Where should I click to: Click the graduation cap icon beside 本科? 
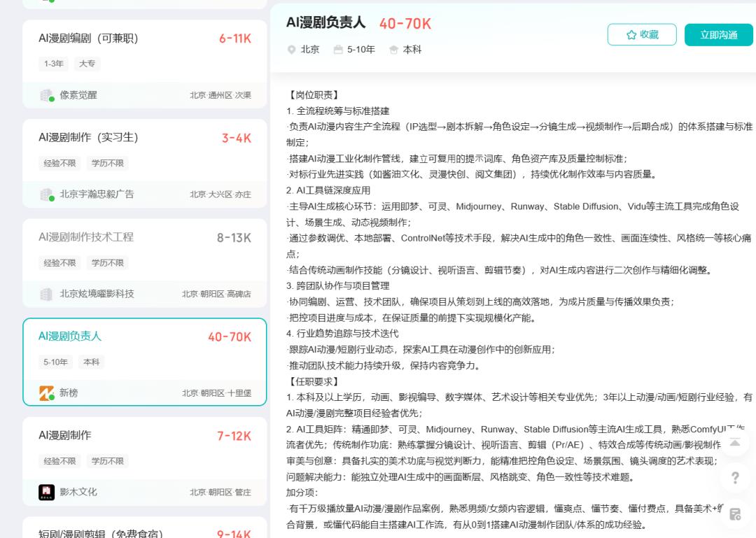[x=393, y=50]
